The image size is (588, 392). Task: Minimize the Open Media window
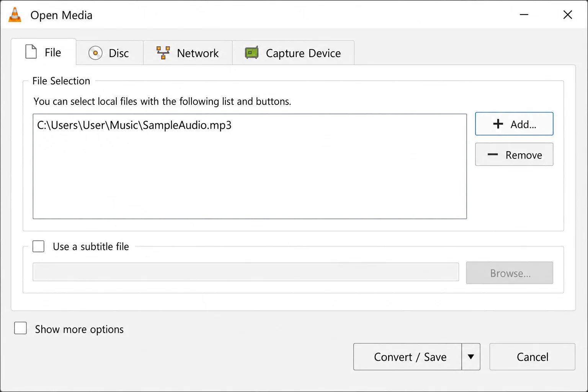tap(524, 15)
